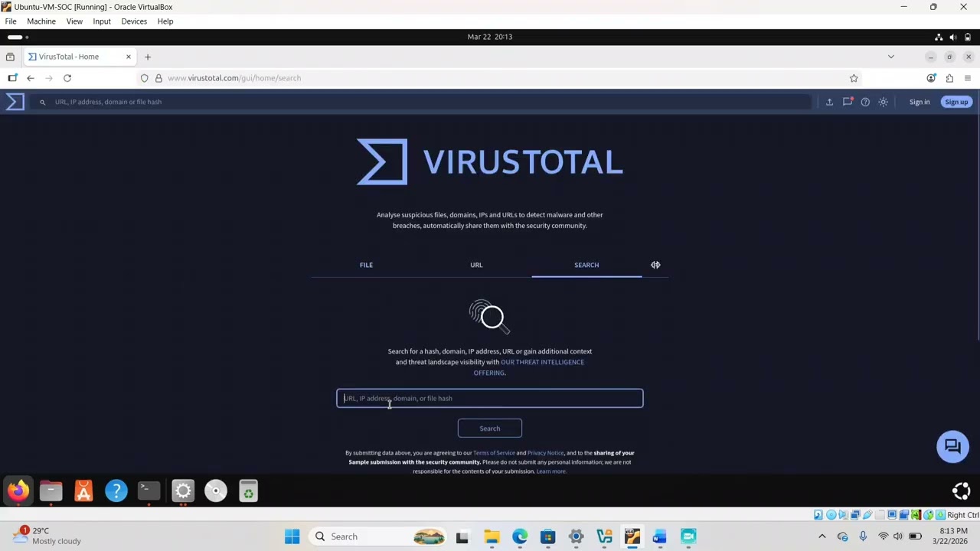The width and height of the screenshot is (980, 551).
Task: Open the help question mark icon in header
Action: pyautogui.click(x=865, y=102)
